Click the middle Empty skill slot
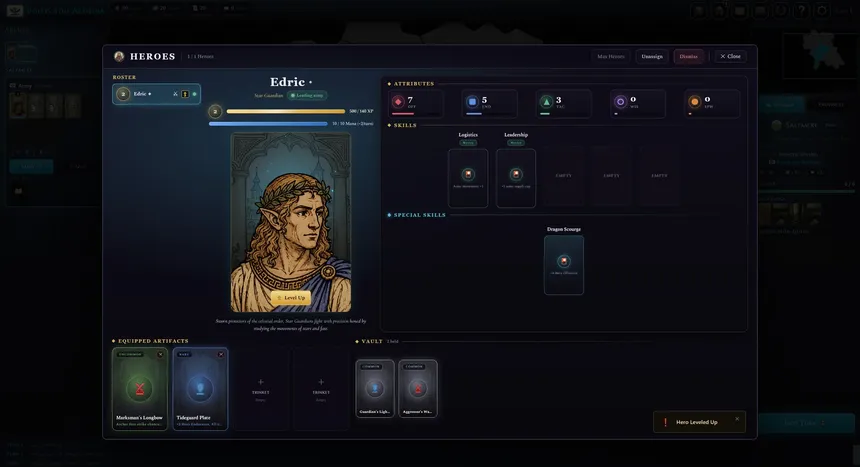 (611, 176)
